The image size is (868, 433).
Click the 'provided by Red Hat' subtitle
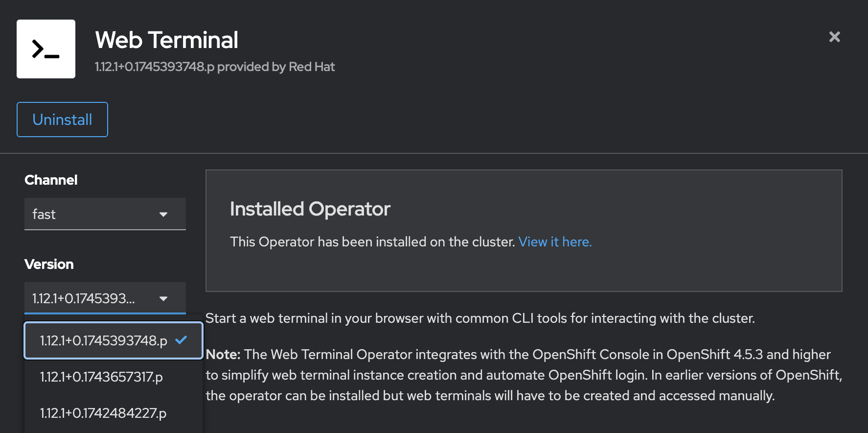[275, 67]
